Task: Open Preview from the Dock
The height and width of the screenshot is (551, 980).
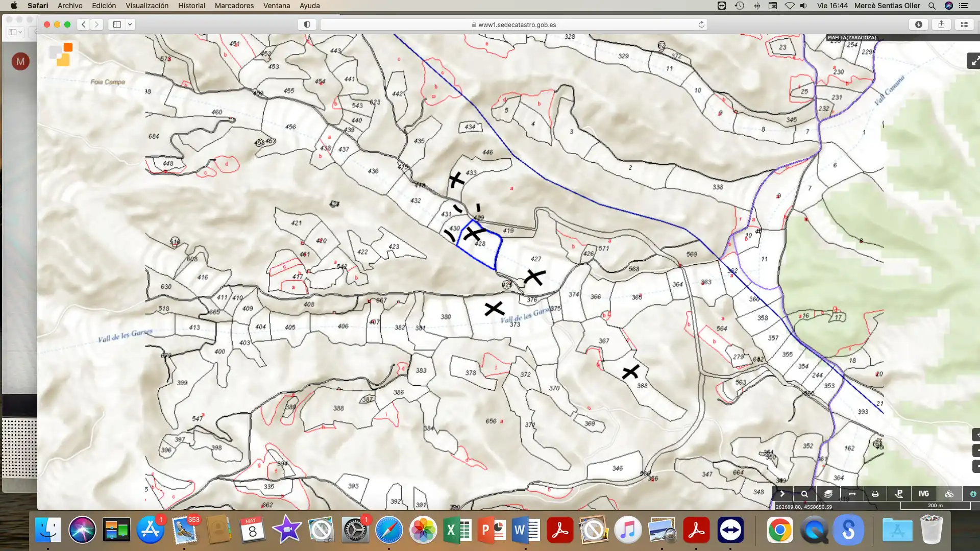Action: (x=662, y=530)
